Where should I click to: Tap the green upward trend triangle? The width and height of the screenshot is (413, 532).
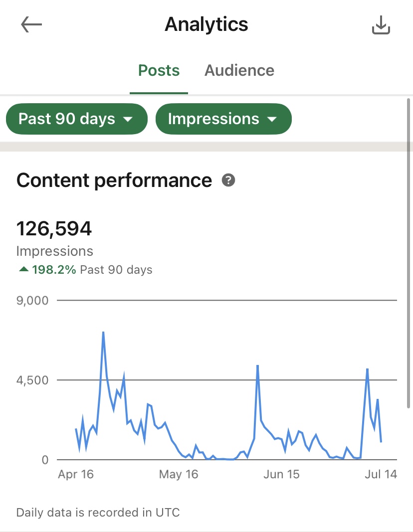tap(23, 270)
